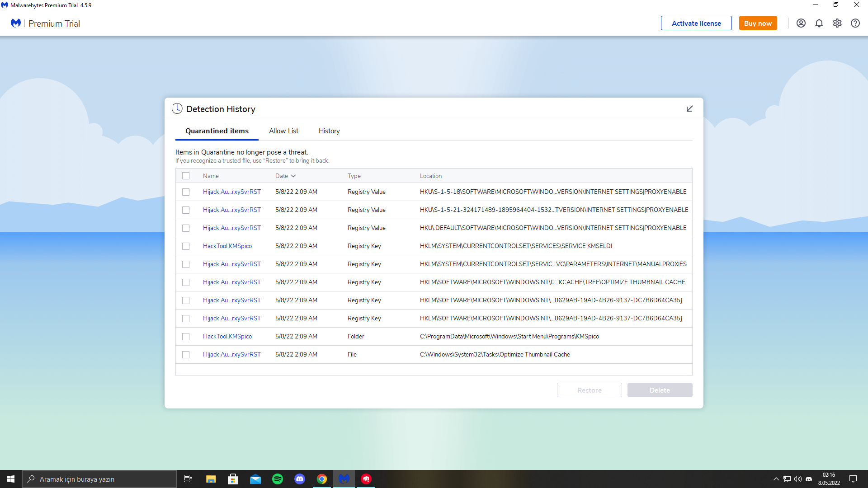The image size is (868, 488).
Task: Open the help question mark icon
Action: pos(855,23)
